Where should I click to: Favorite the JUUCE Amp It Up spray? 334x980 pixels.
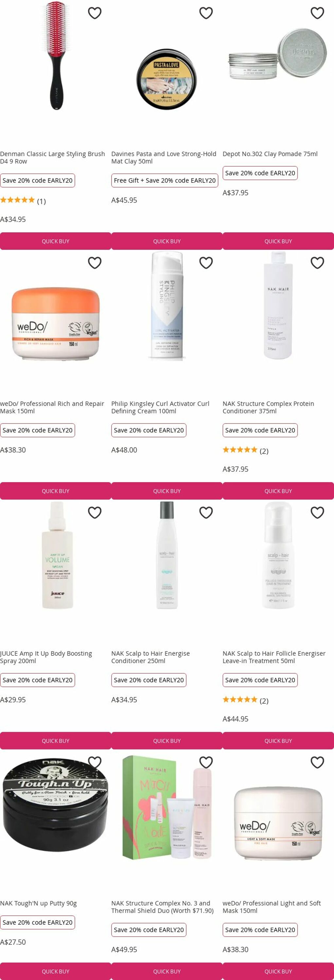click(95, 513)
